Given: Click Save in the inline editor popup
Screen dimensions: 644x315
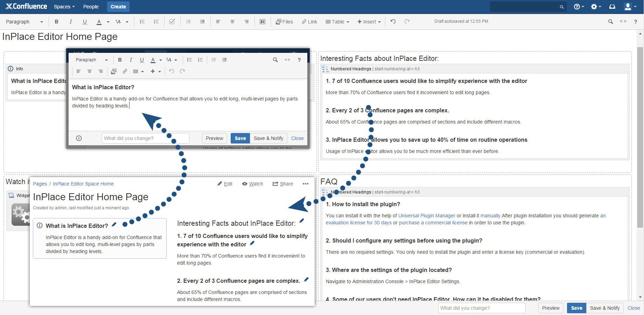Looking at the screenshot, I should pos(240,138).
